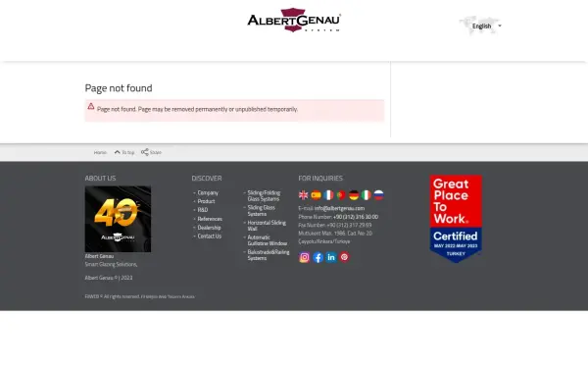Open the Facebook social icon

pos(318,257)
